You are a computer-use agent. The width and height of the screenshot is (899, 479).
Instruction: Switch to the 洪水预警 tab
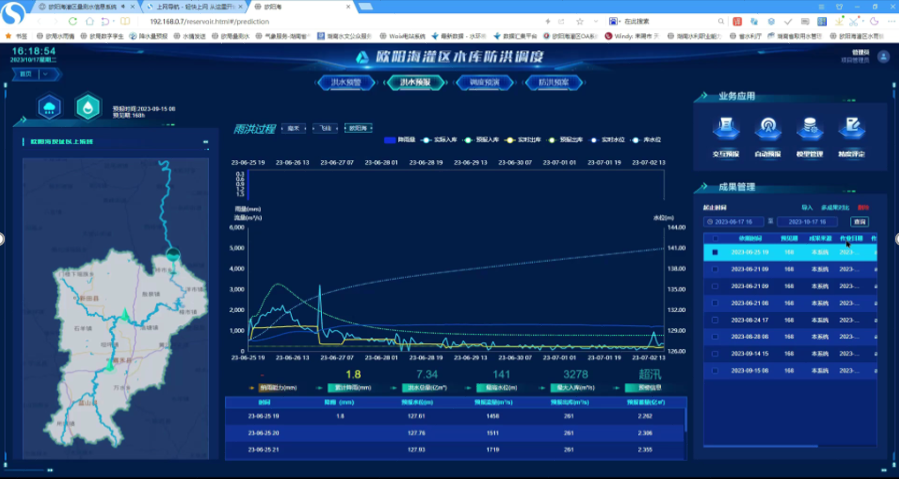(x=346, y=82)
